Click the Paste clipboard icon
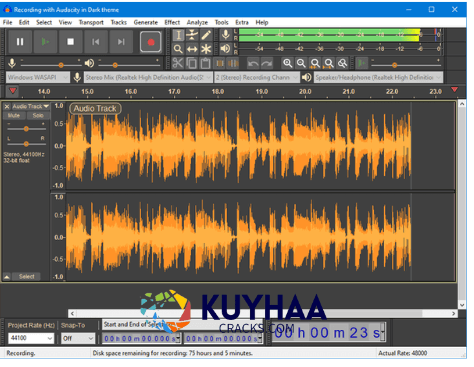The width and height of the screenshot is (474, 367). tap(205, 63)
